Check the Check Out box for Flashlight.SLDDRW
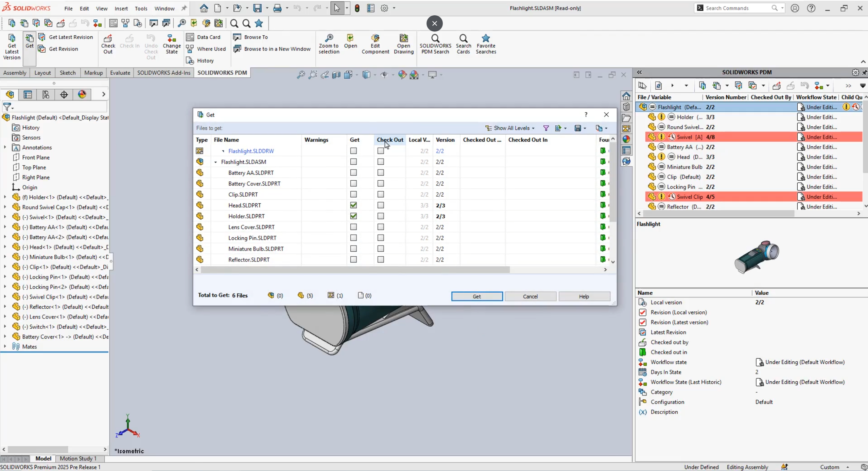 click(x=380, y=151)
